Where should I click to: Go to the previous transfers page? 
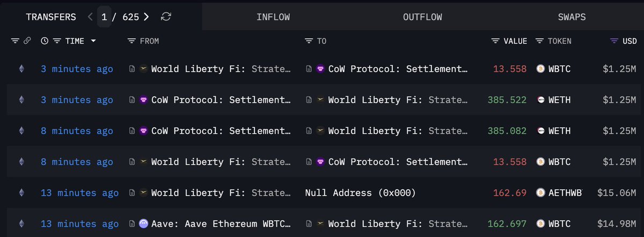click(90, 17)
